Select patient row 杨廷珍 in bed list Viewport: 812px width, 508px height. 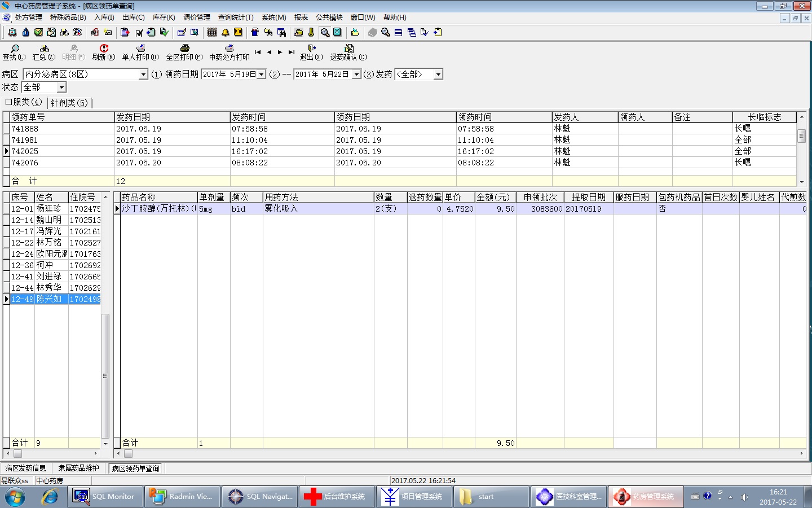click(x=48, y=209)
